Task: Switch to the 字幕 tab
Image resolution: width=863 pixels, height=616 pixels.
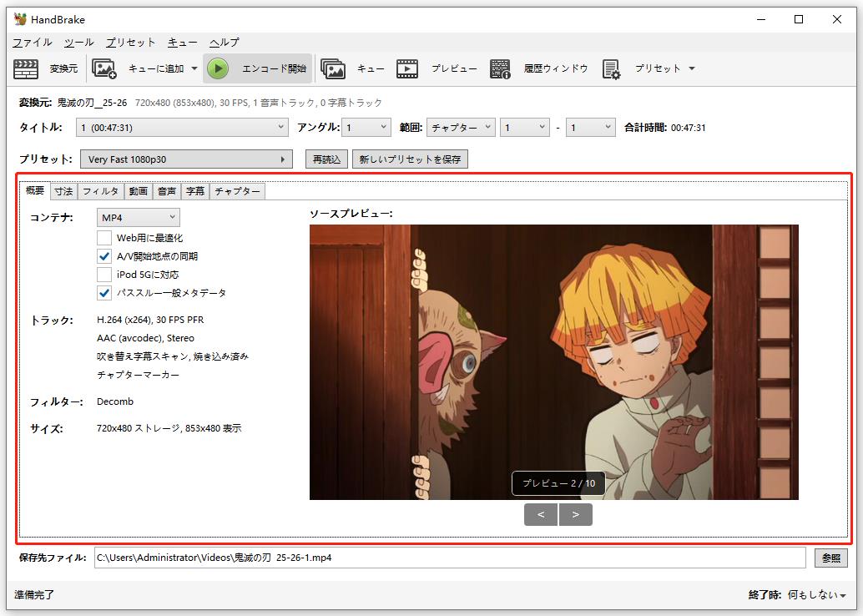Action: [195, 191]
